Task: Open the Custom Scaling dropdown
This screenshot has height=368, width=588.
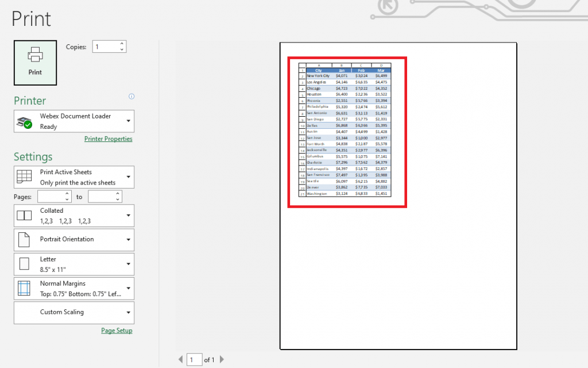Action: 129,312
